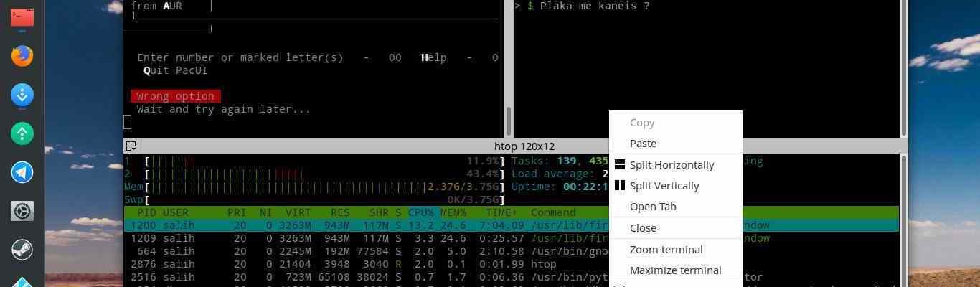Sort htop by the PRI column header

tap(237, 212)
